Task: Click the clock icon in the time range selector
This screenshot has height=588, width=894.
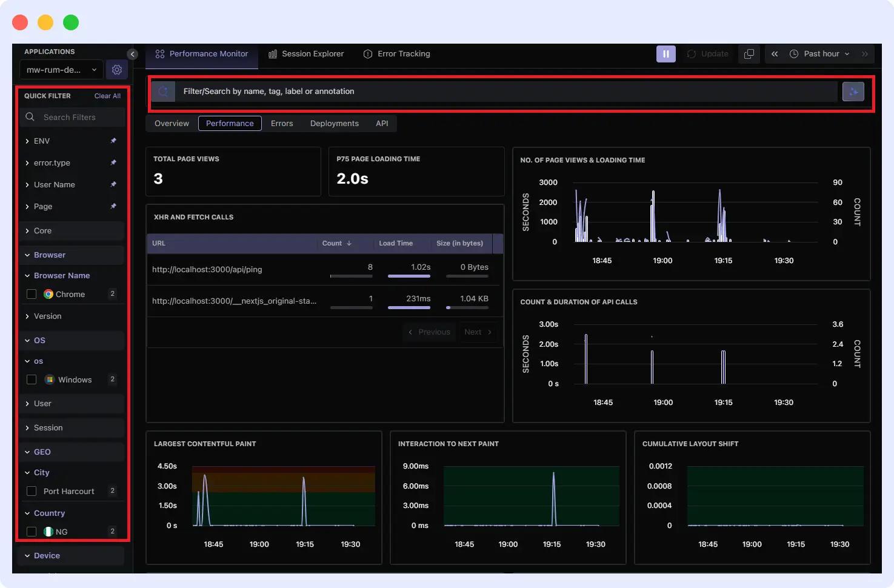Action: tap(794, 53)
